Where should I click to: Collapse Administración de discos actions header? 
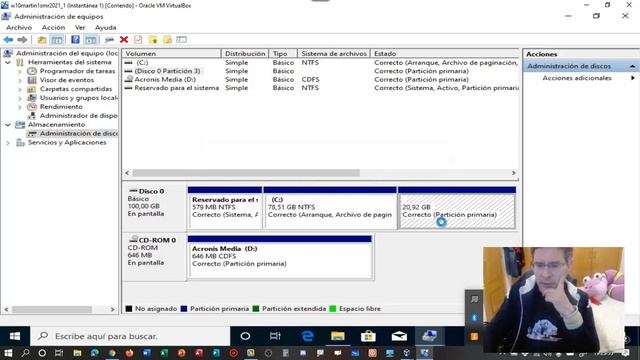tap(632, 66)
